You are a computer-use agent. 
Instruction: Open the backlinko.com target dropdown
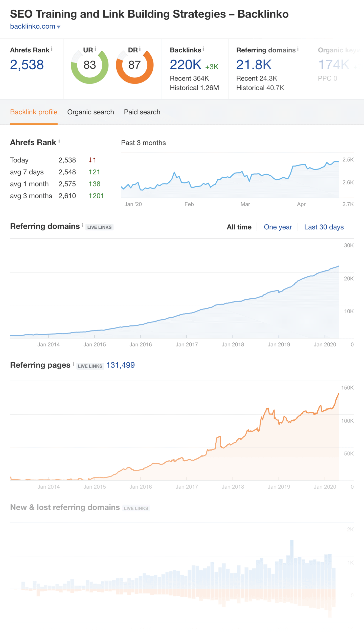point(59,26)
